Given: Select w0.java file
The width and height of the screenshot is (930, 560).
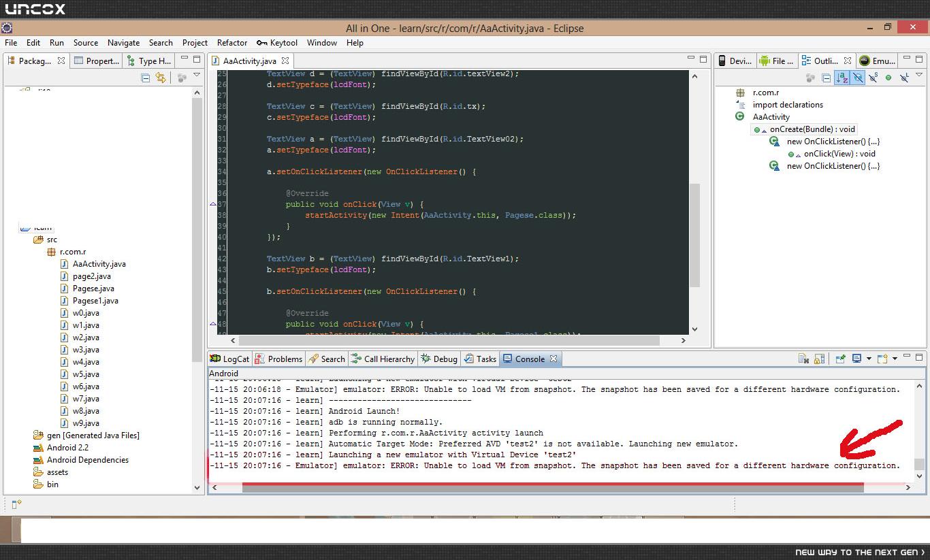Looking at the screenshot, I should click(79, 313).
